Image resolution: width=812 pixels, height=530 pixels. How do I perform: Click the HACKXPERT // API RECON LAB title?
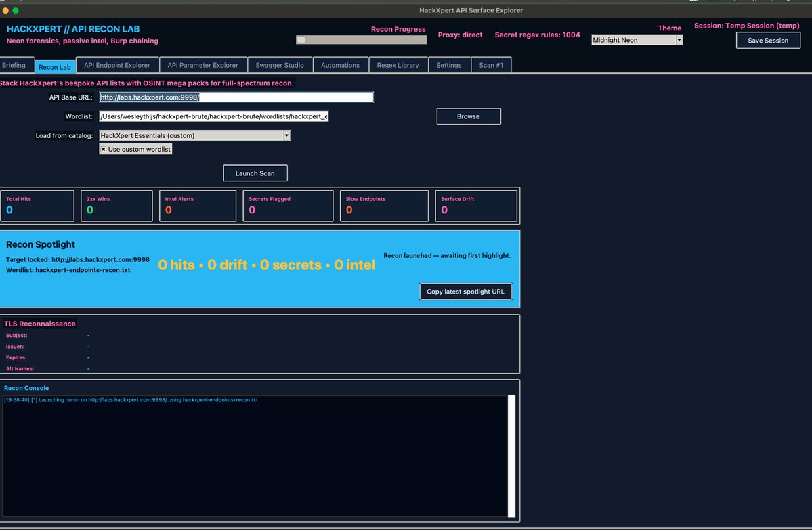[x=73, y=29]
